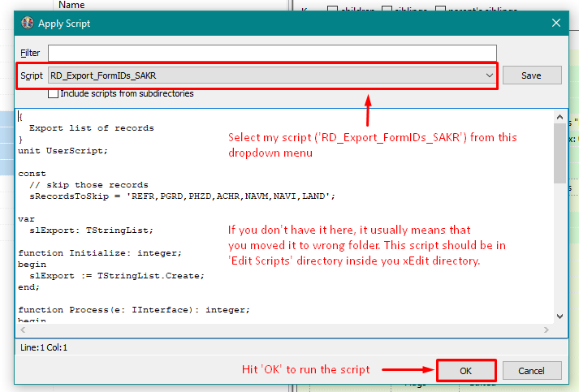Click OK to run the script

click(466, 371)
